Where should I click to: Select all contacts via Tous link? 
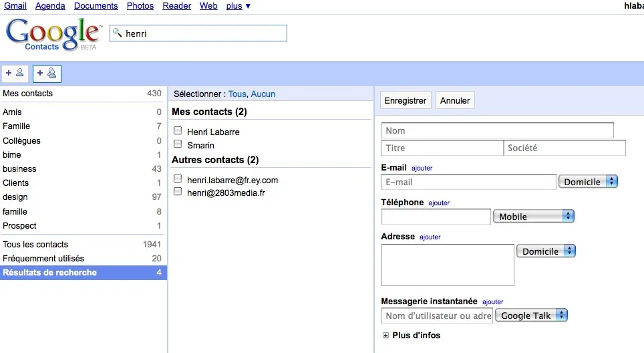tap(237, 94)
